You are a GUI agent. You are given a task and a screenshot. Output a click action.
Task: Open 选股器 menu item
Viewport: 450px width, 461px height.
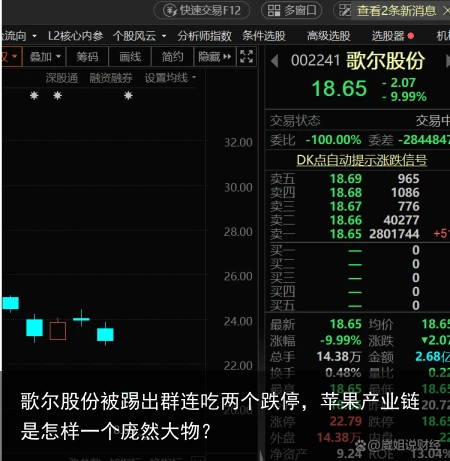tap(388, 36)
